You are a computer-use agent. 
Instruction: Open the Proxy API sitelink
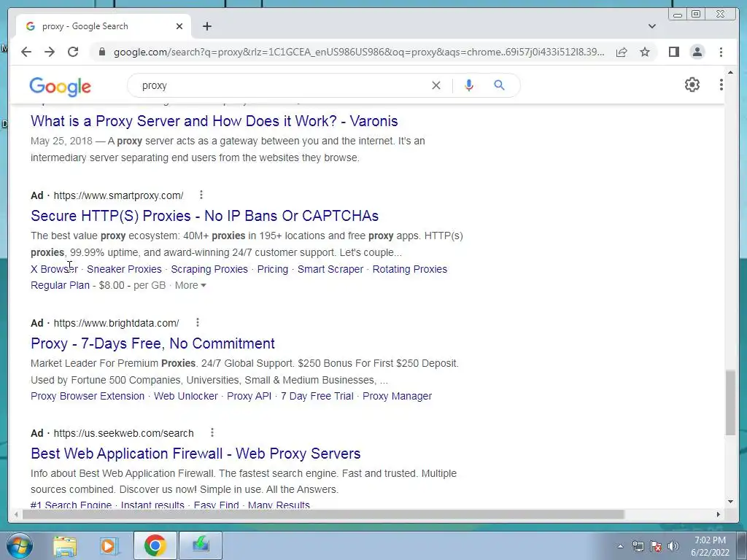coord(249,396)
